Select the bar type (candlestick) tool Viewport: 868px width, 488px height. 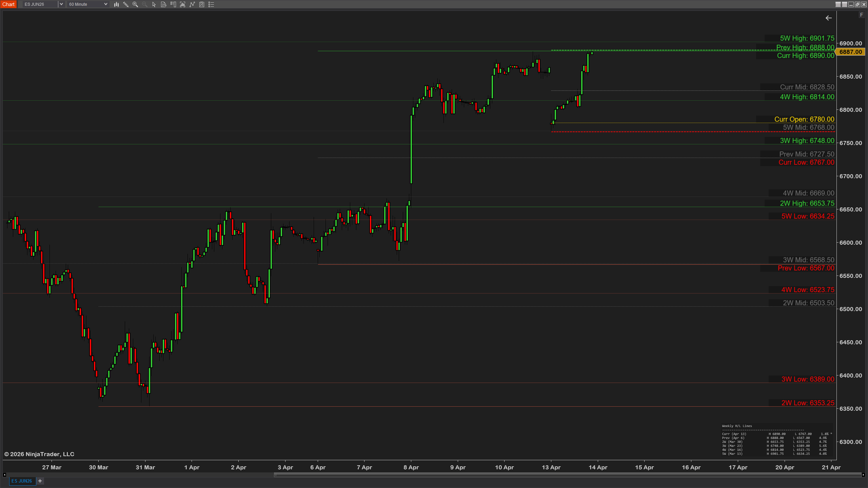[x=117, y=4]
